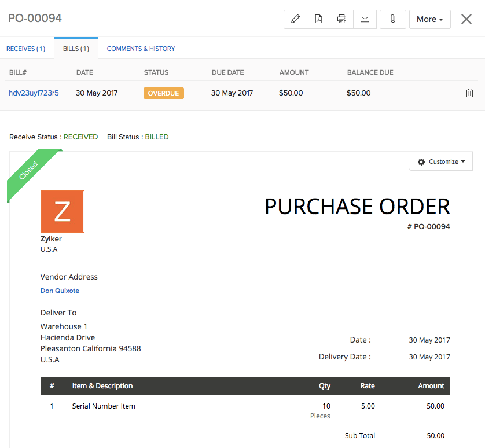This screenshot has height=448, width=485.
Task: Expand the Customize dropdown
Action: [x=440, y=161]
